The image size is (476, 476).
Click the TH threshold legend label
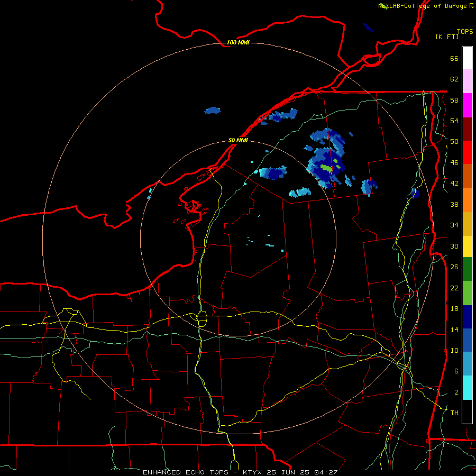454,413
